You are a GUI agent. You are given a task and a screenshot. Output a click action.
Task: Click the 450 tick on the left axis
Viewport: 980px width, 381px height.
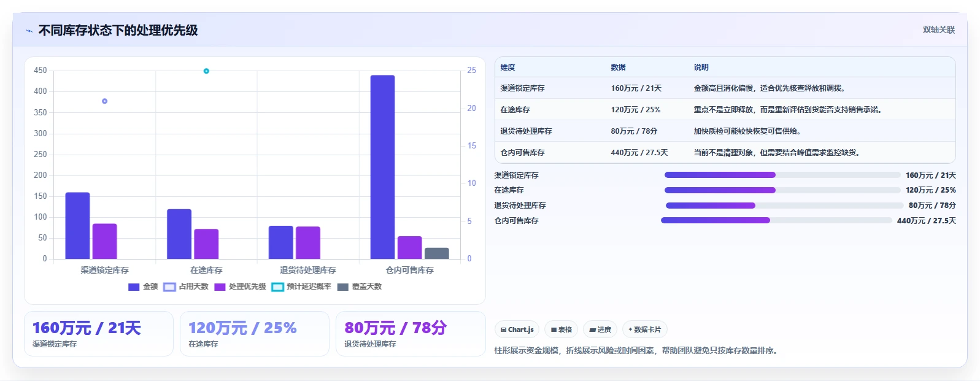click(x=41, y=71)
